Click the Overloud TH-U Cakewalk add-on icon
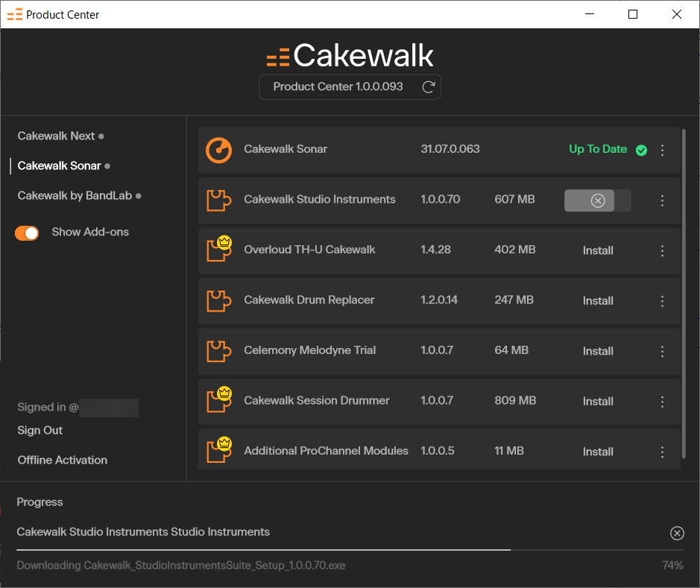Image resolution: width=700 pixels, height=588 pixels. (x=218, y=248)
